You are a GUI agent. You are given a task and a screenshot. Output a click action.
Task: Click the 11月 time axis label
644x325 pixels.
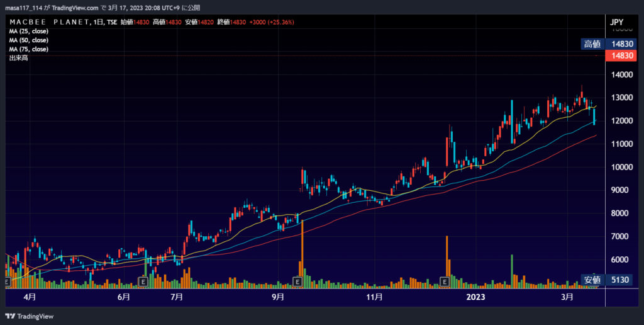coord(374,297)
